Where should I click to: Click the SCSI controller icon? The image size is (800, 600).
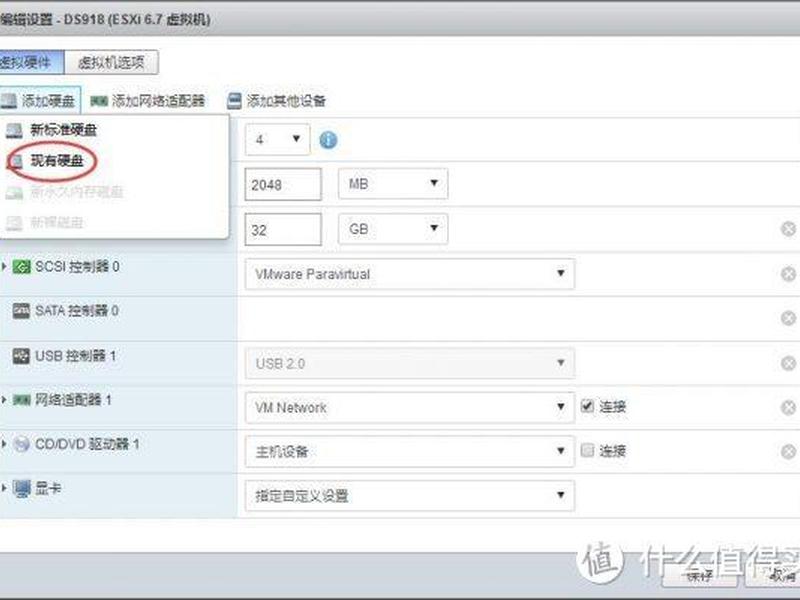(x=21, y=266)
